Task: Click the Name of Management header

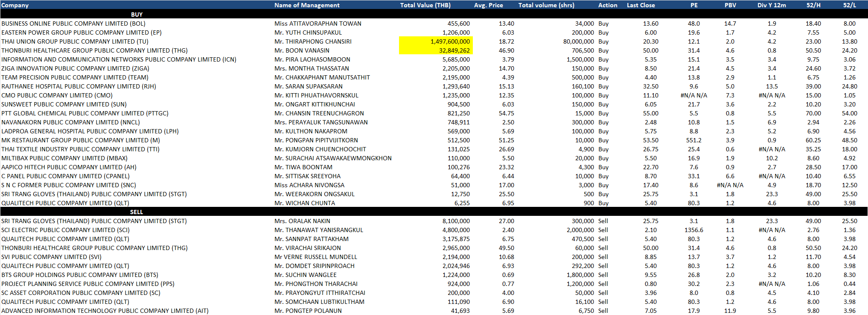Action: (x=307, y=5)
